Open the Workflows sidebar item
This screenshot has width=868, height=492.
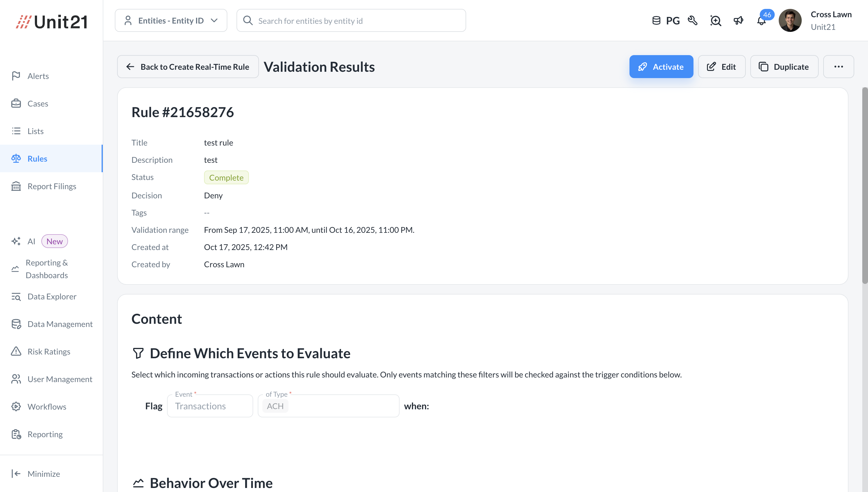click(46, 406)
